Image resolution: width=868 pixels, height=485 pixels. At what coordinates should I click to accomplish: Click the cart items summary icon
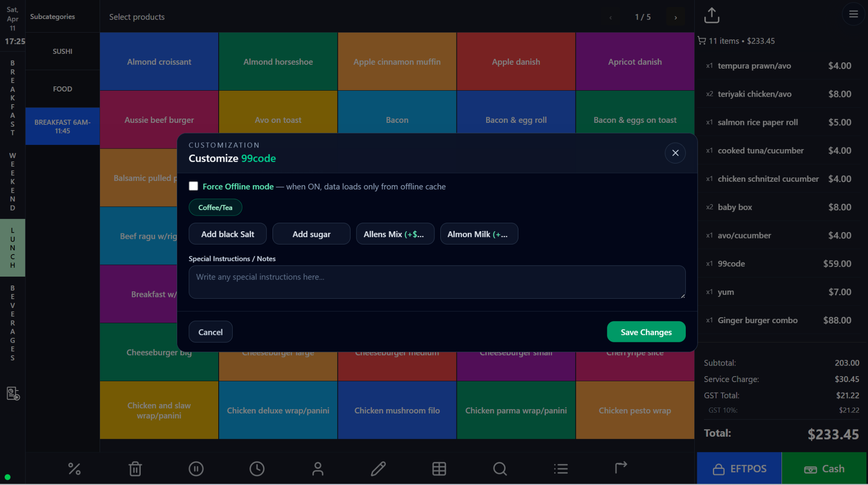point(702,41)
